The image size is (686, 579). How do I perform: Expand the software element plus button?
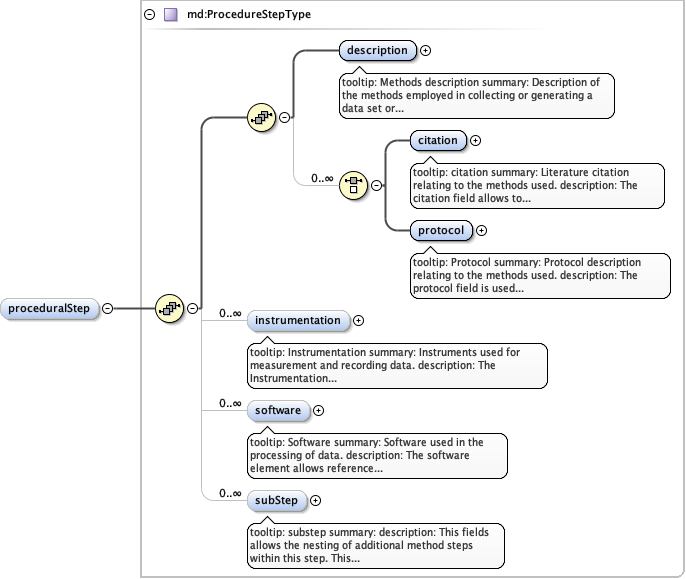[319, 410]
